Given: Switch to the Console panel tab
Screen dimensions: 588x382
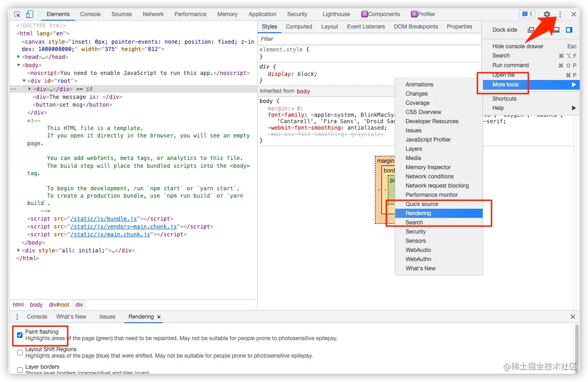Looking at the screenshot, I should point(90,14).
